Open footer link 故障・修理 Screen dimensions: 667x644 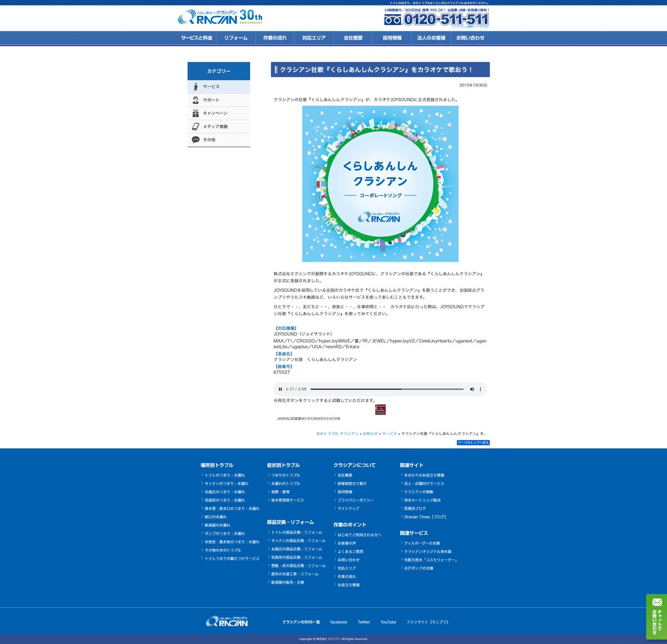pos(280,492)
